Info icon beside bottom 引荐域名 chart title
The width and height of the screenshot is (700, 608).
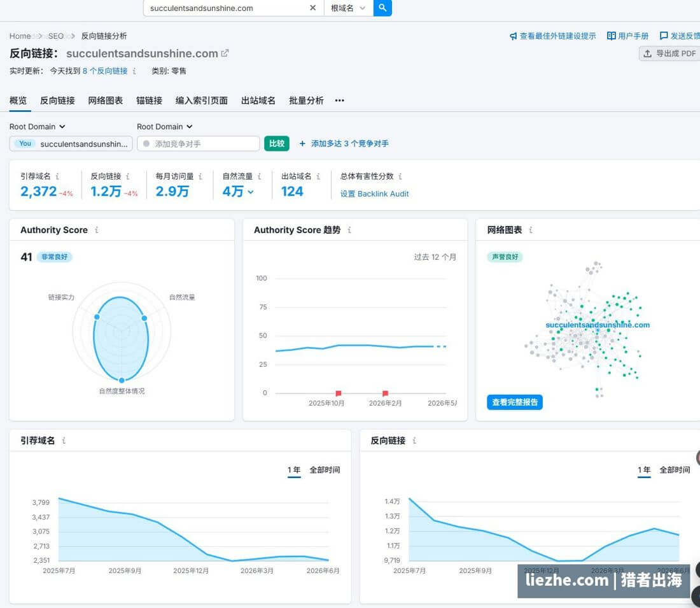click(64, 441)
